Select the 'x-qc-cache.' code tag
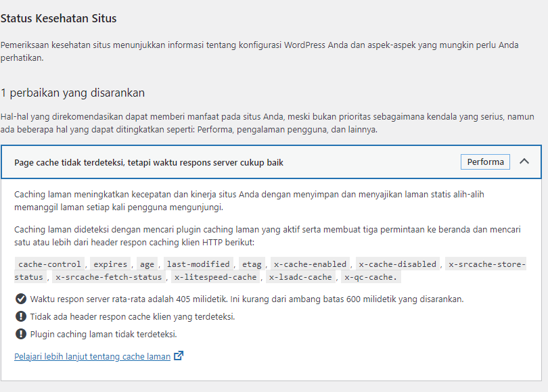 pyautogui.click(x=371, y=277)
